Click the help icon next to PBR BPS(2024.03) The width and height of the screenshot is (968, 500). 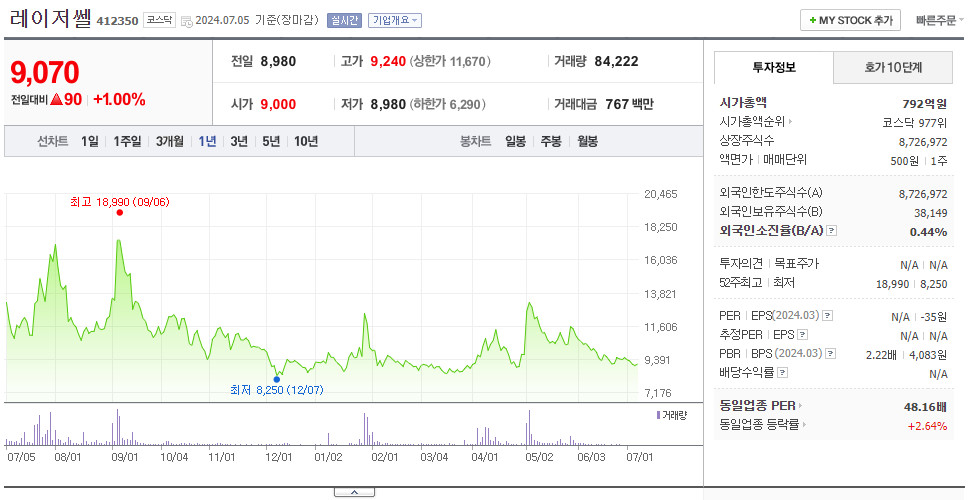point(832,354)
